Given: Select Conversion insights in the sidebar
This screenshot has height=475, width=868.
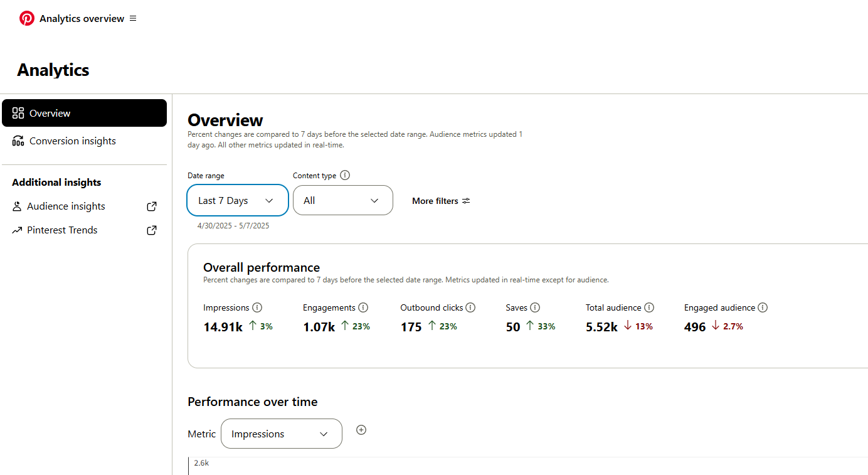Looking at the screenshot, I should 84,141.
